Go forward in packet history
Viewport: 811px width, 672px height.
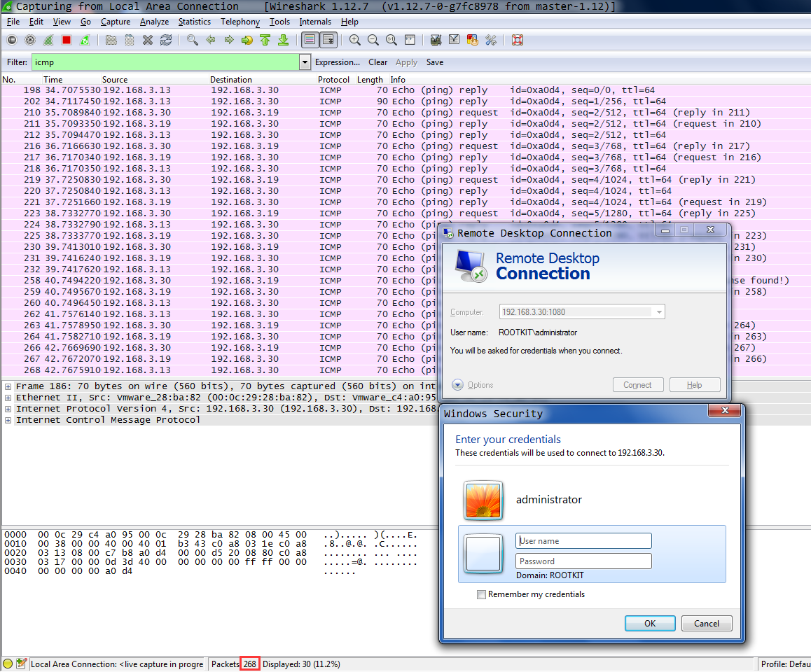(228, 40)
